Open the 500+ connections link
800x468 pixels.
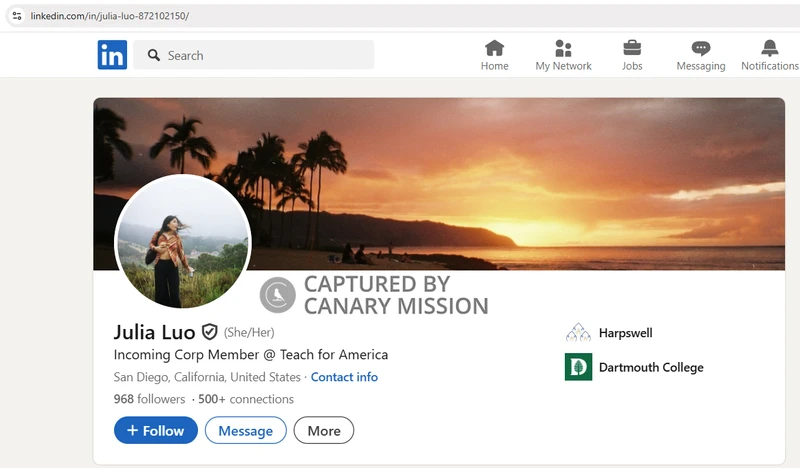pyautogui.click(x=246, y=399)
